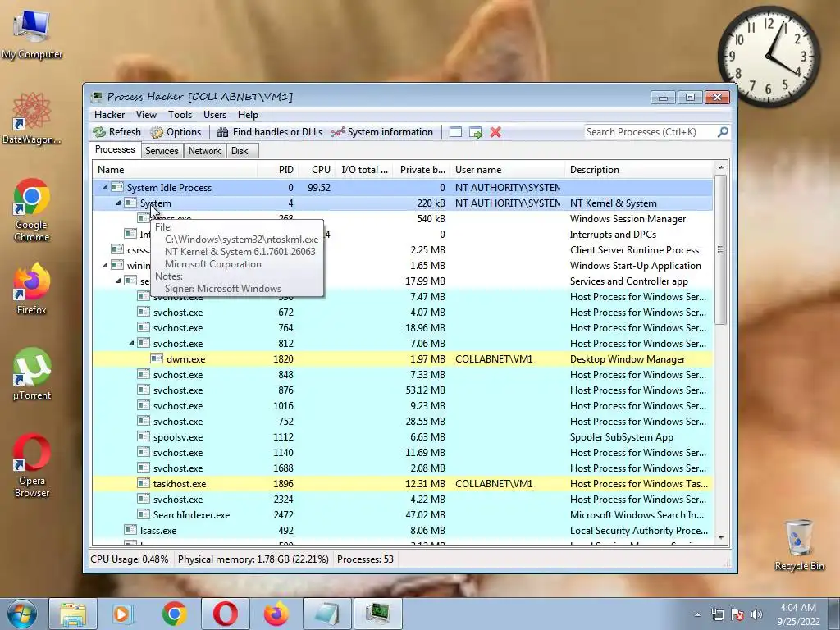Screen dimensions: 840x630
Task: Select the spoolsv.exe process row
Action: [x=403, y=437]
